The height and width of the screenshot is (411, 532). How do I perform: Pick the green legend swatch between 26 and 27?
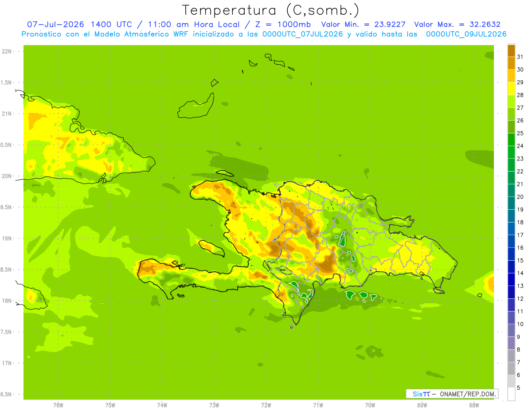[511, 114]
